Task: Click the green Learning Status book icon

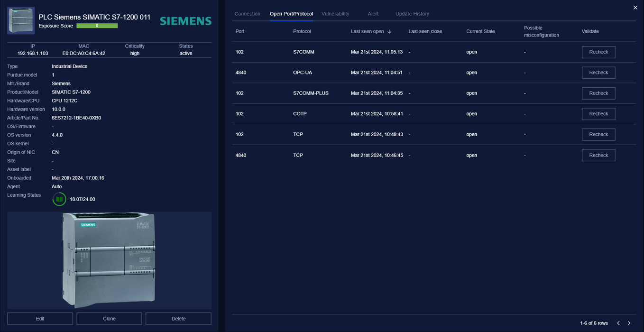Action: (x=59, y=199)
